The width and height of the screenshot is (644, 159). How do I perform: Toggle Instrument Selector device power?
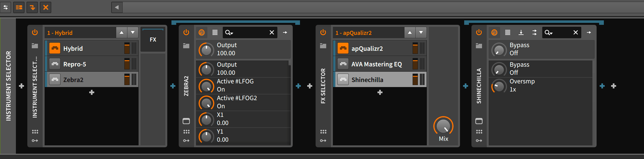(35, 32)
